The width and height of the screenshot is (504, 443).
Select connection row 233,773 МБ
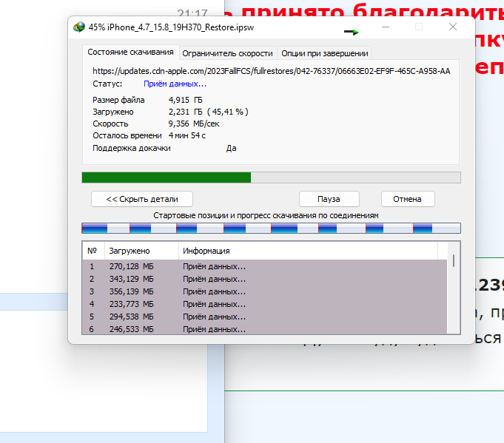[265, 304]
